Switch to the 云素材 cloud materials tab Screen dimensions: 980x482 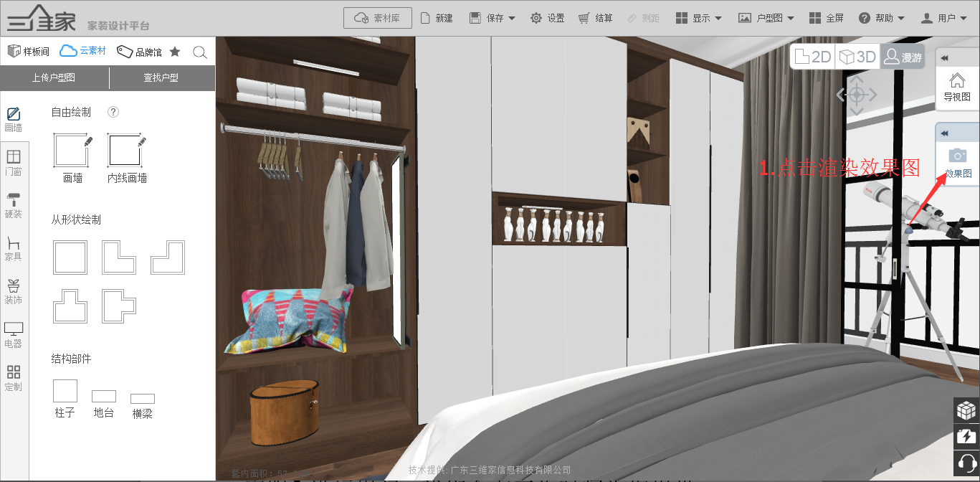tap(82, 51)
